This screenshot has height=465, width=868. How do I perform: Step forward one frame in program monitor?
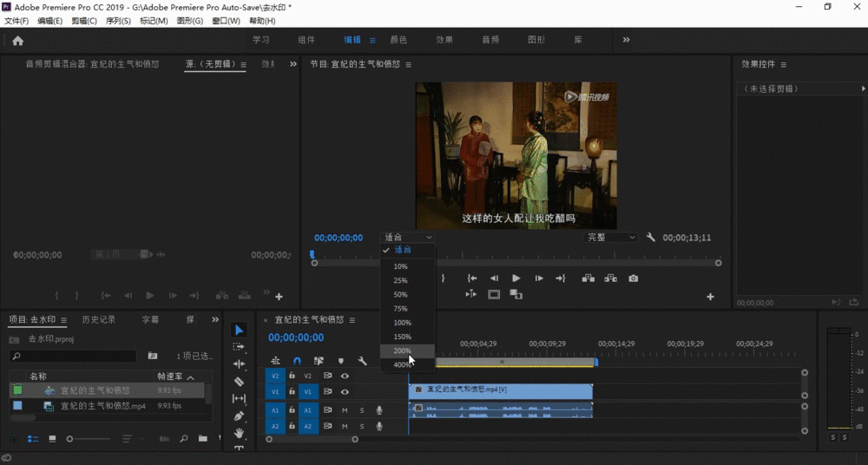tap(539, 278)
